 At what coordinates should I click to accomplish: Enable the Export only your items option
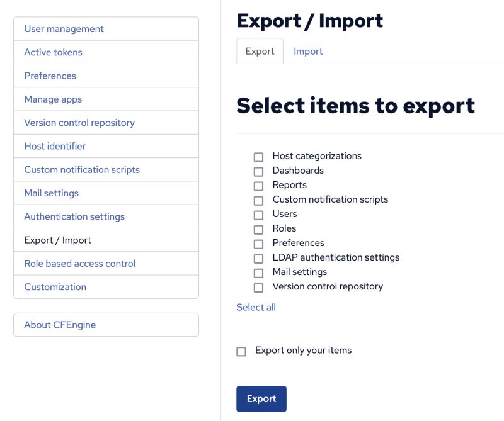(241, 350)
